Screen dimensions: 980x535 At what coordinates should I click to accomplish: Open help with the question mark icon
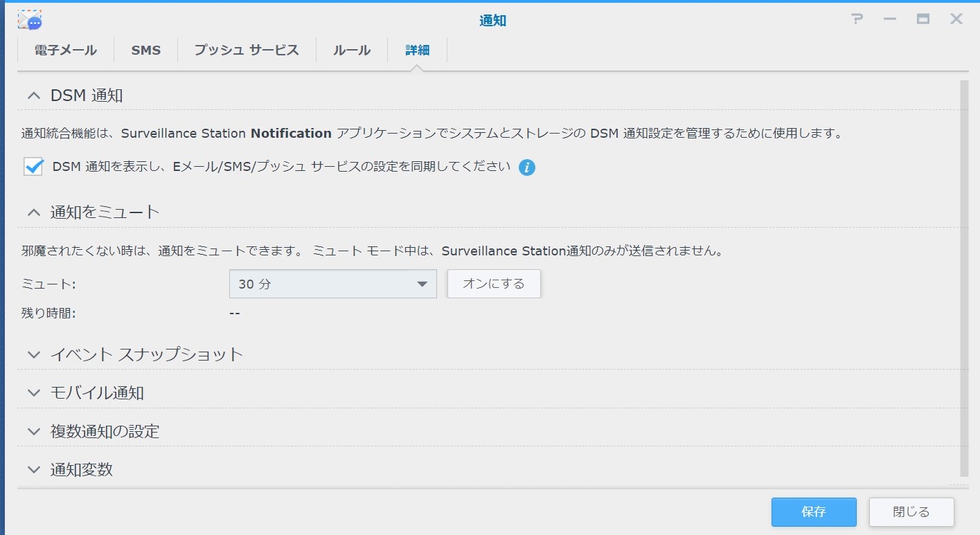coord(857,19)
